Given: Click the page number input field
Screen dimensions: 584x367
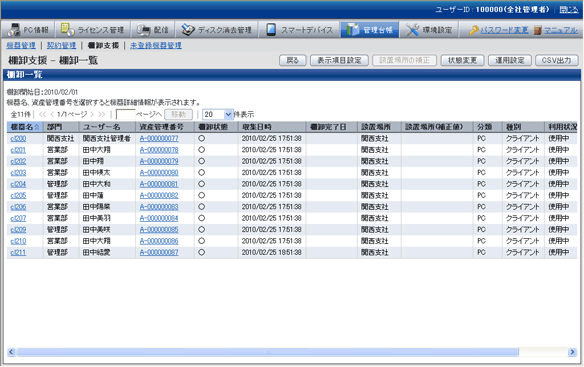Looking at the screenshot, I should (x=126, y=114).
